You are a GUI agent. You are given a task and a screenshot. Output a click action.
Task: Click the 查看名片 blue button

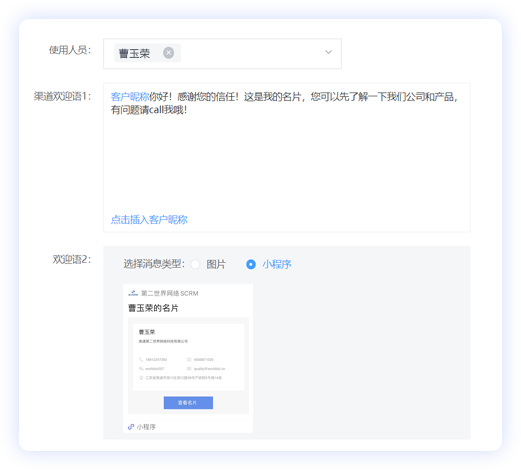(x=188, y=403)
